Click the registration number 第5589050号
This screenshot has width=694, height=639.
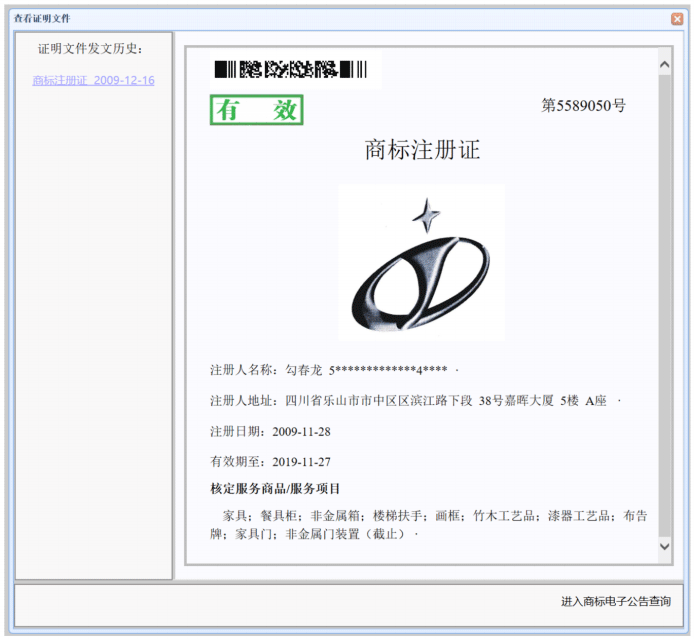click(583, 105)
